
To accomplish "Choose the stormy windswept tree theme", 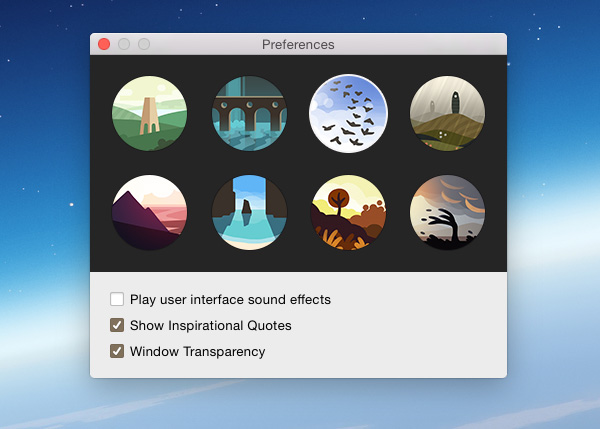I will pos(447,212).
